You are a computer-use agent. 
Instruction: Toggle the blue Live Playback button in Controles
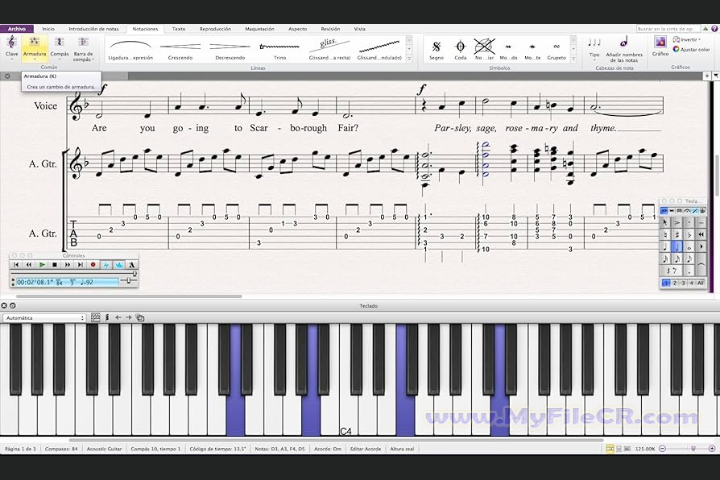(x=119, y=265)
